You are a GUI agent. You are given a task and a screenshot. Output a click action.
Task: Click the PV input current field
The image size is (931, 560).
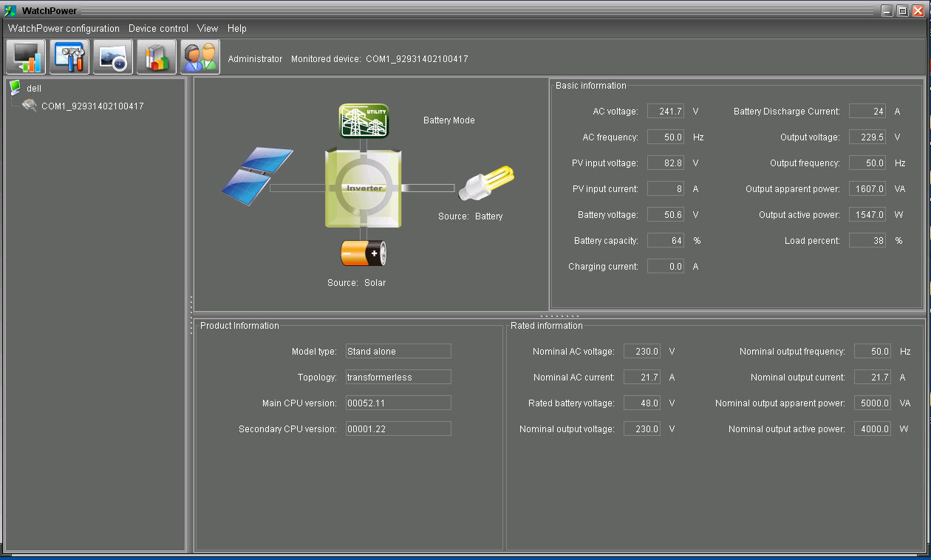pos(666,188)
